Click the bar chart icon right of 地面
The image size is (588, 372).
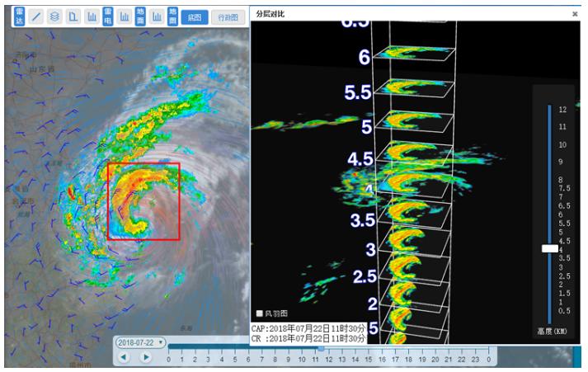[x=157, y=16]
